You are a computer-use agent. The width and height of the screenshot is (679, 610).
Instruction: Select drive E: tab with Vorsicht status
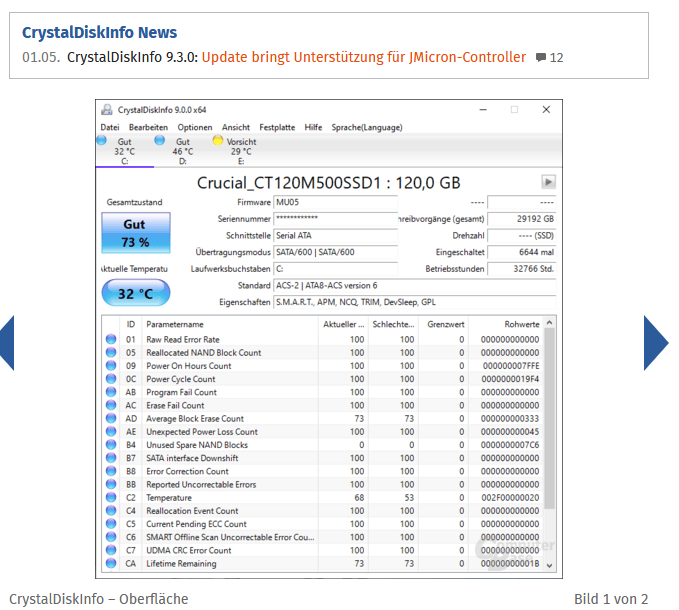coord(241,151)
